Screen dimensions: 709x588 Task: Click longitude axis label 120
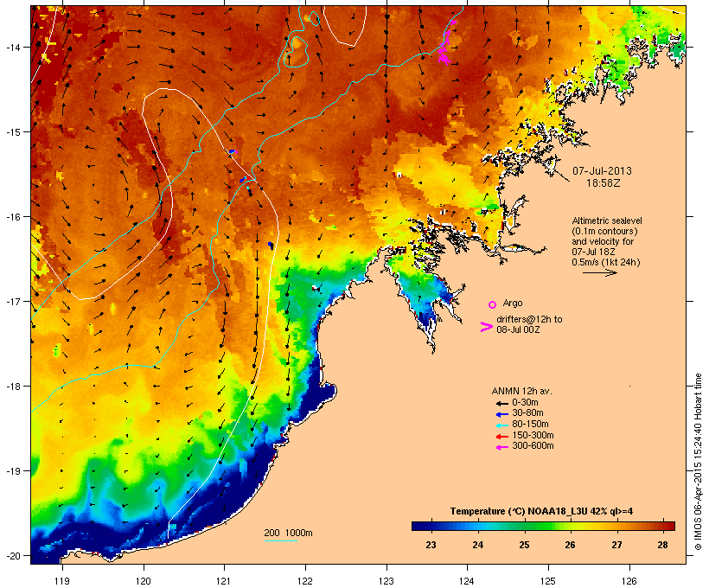tap(144, 581)
